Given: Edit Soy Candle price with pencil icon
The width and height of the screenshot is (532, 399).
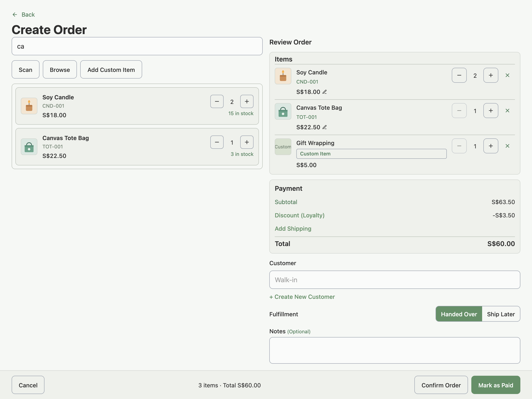Looking at the screenshot, I should (x=324, y=92).
